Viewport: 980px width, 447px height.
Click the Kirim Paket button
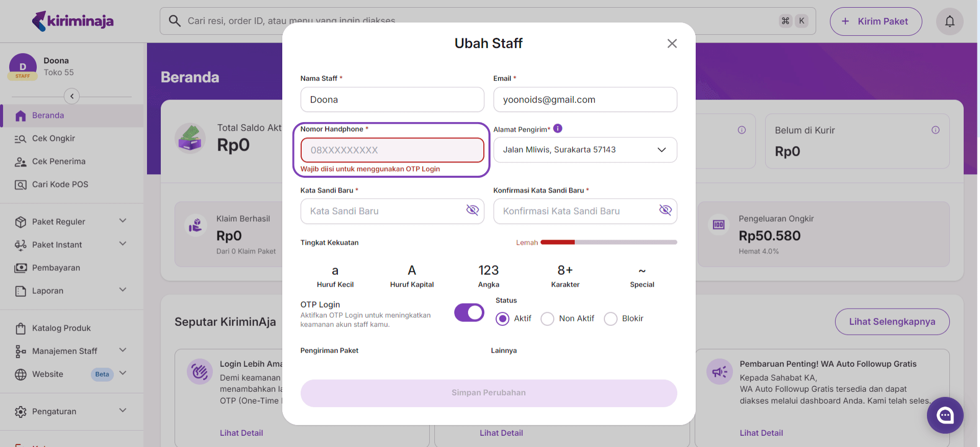tap(875, 21)
